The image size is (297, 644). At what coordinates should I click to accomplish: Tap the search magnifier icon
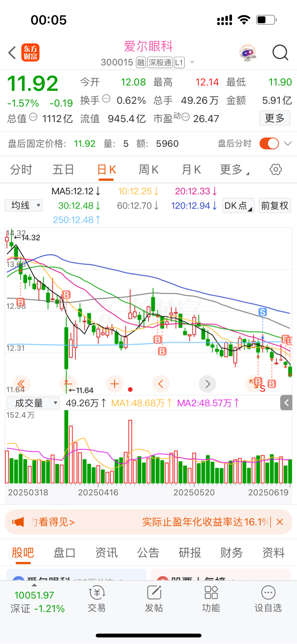coord(280,53)
